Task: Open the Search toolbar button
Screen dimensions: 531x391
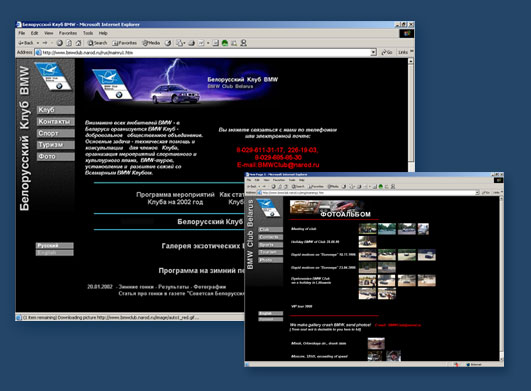Action: [x=98, y=43]
